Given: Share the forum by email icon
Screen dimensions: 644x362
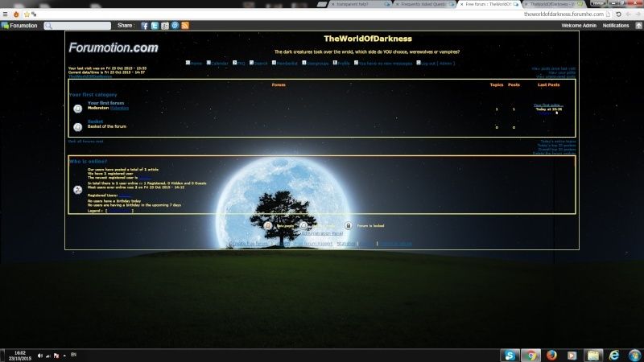Looking at the screenshot, I should tap(175, 26).
